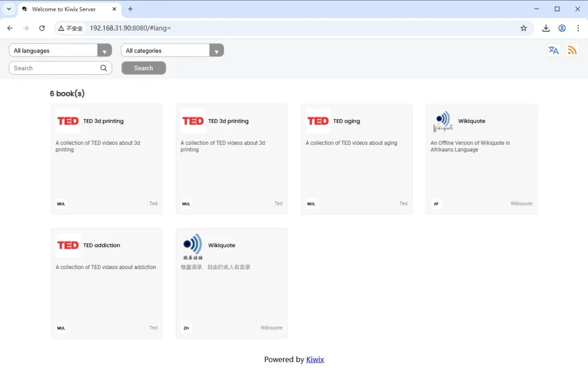Select the Welcome to Kiwix Server tab

click(64, 9)
